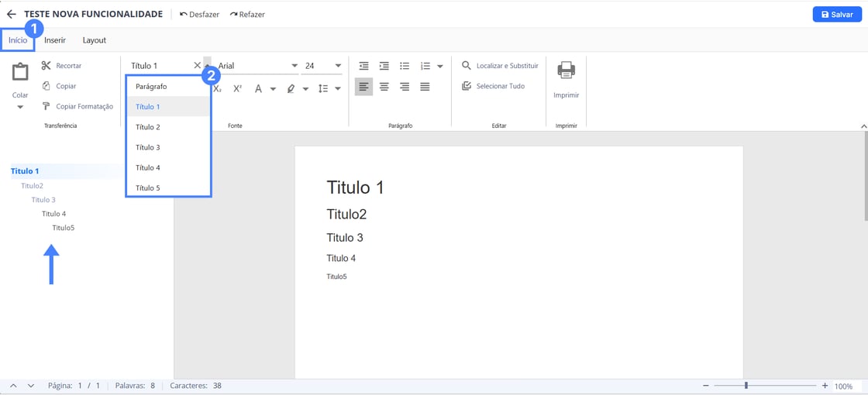
Task: Click the Imprimir printer icon
Action: pyautogui.click(x=567, y=70)
